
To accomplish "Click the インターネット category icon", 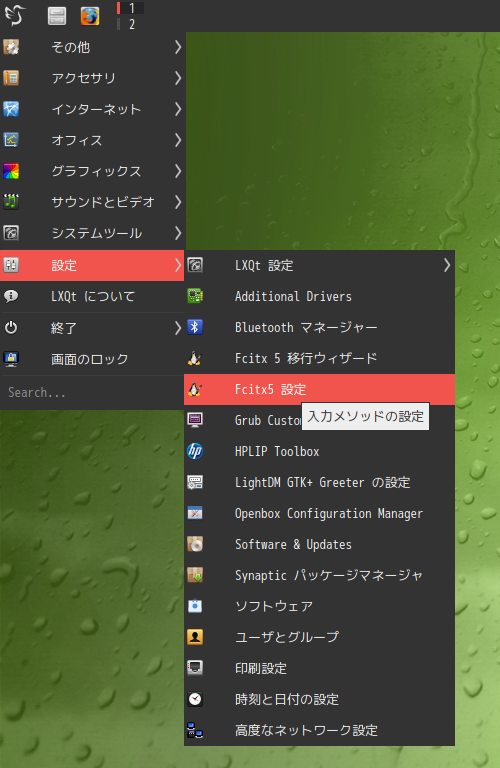I will point(11,109).
